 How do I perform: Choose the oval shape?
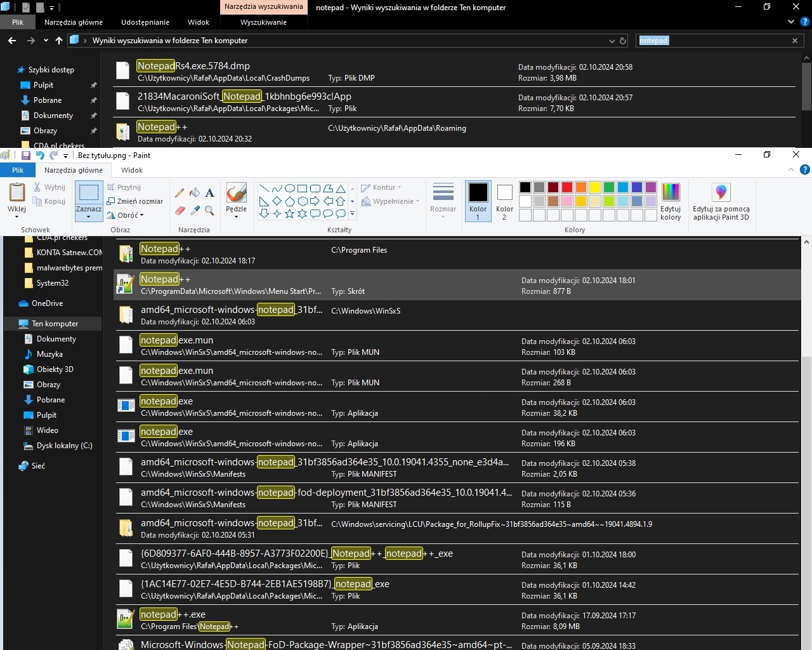tap(289, 189)
